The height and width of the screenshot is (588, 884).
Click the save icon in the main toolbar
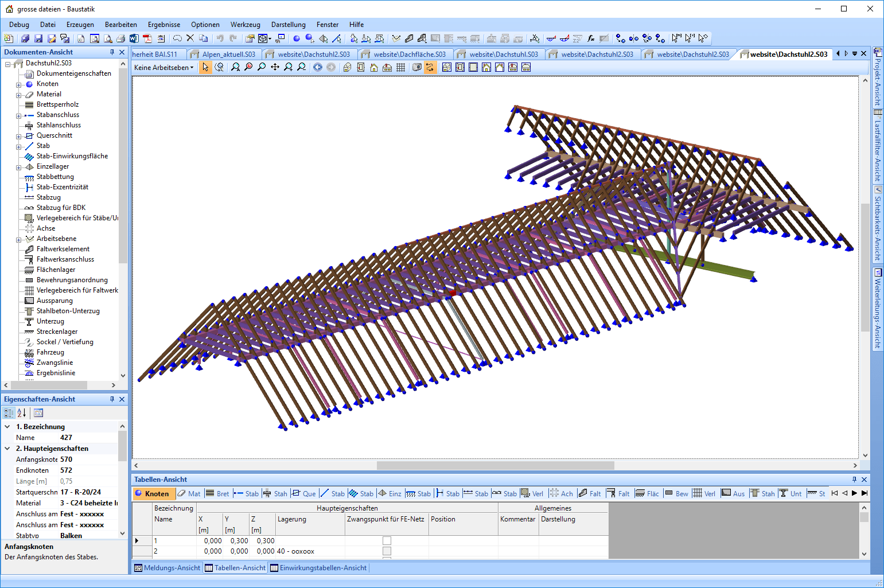click(38, 38)
